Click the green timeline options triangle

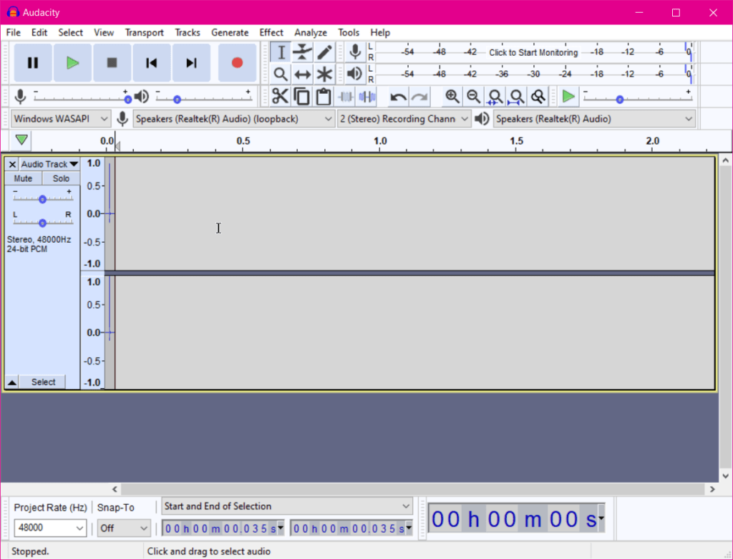(21, 140)
